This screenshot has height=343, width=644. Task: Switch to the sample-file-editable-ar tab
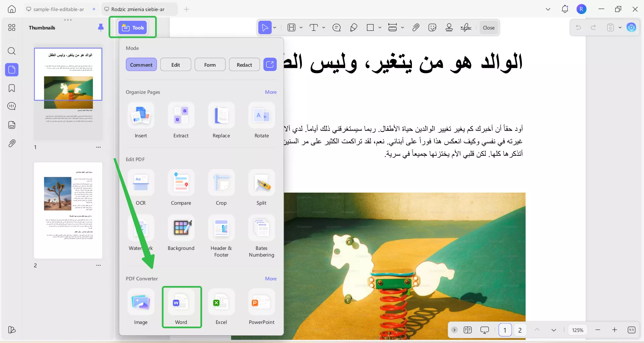tap(58, 9)
